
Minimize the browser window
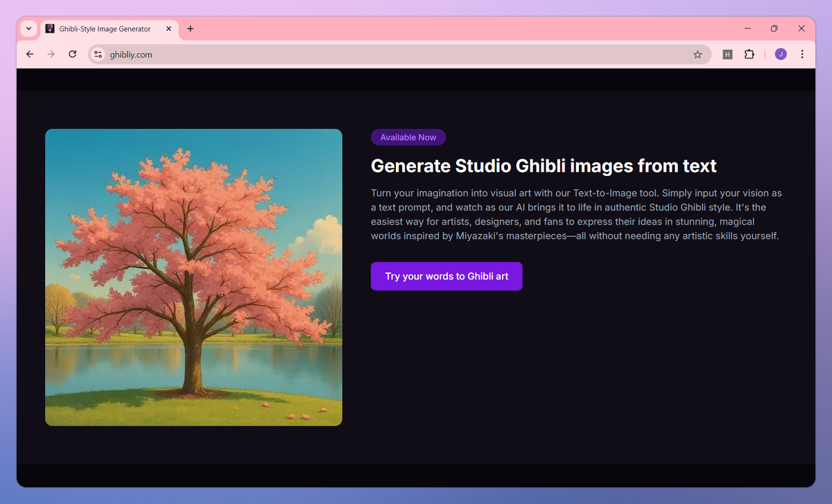747,28
